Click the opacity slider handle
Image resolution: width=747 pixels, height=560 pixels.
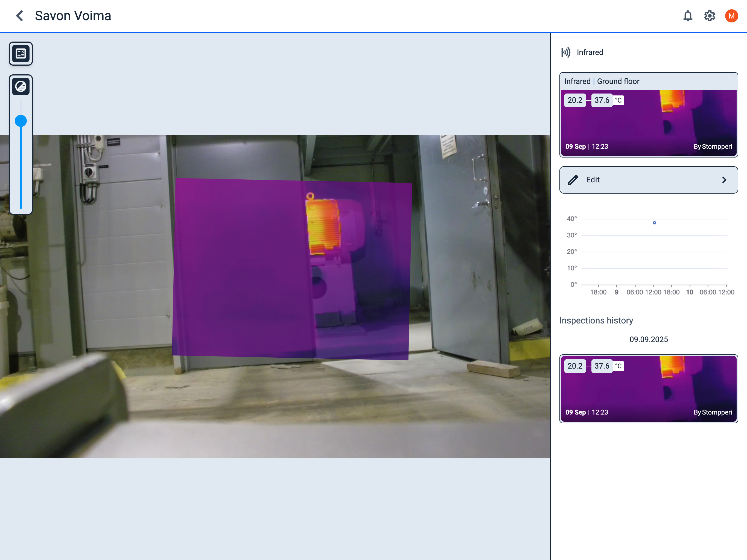(x=21, y=121)
